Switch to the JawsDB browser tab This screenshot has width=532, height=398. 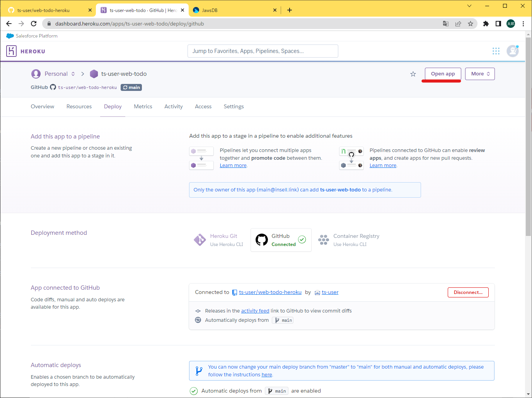click(x=235, y=10)
